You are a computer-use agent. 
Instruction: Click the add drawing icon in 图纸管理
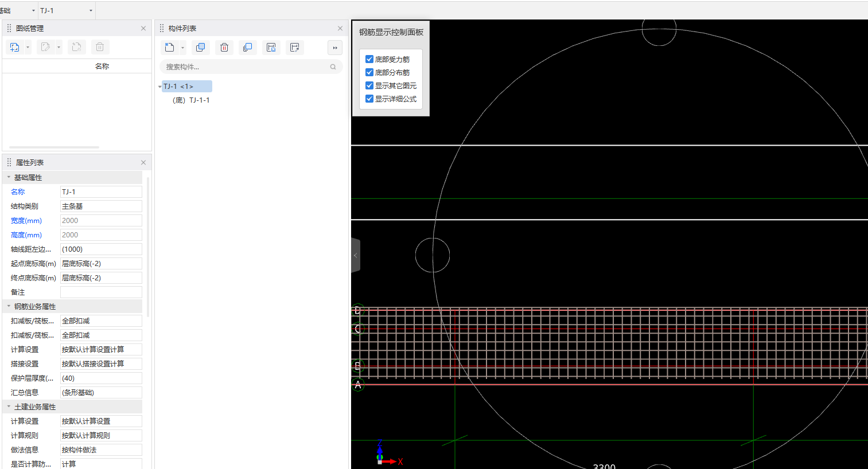click(x=15, y=47)
